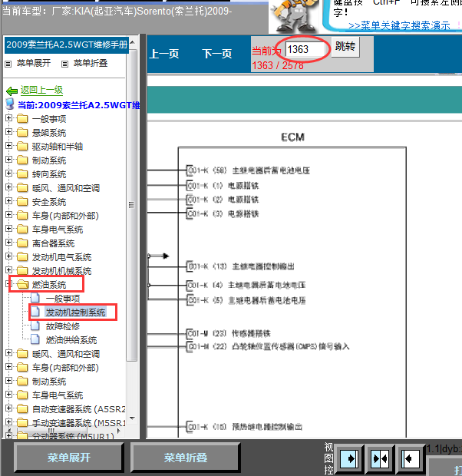Viewport: 462px width, 476px height.
Task: Click the 悬架系统 folder icon
Action: tap(22, 132)
